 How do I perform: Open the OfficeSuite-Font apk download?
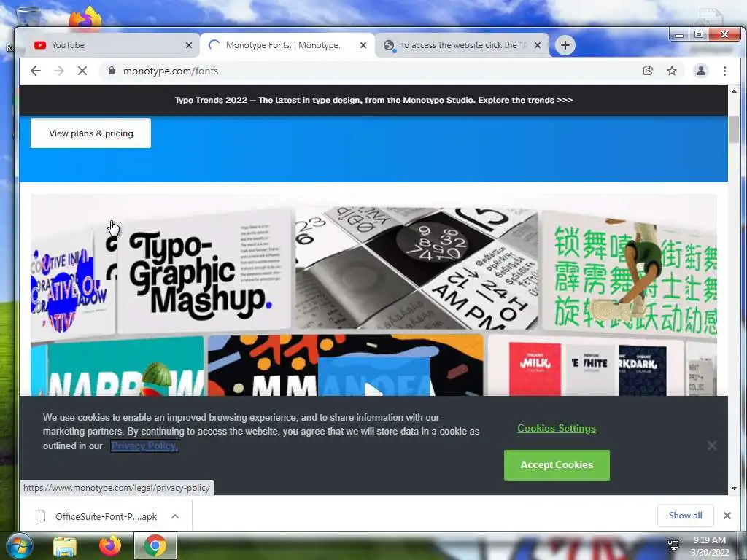[x=98, y=516]
